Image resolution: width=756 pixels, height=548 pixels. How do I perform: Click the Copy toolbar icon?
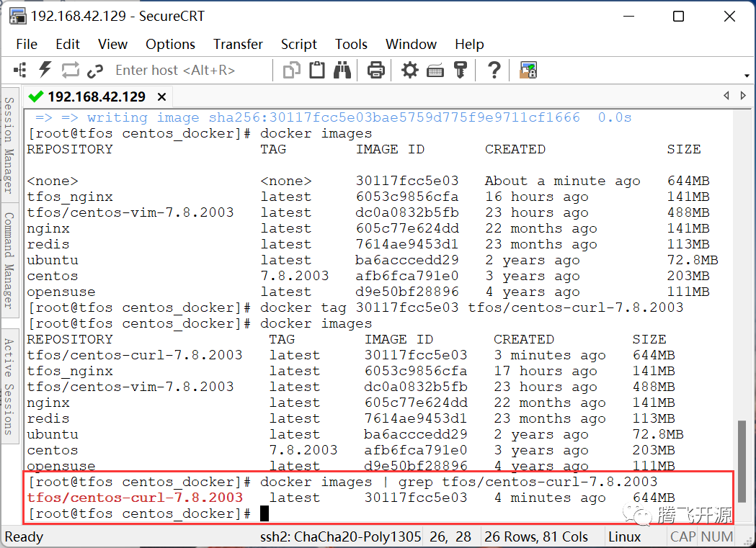tap(291, 71)
